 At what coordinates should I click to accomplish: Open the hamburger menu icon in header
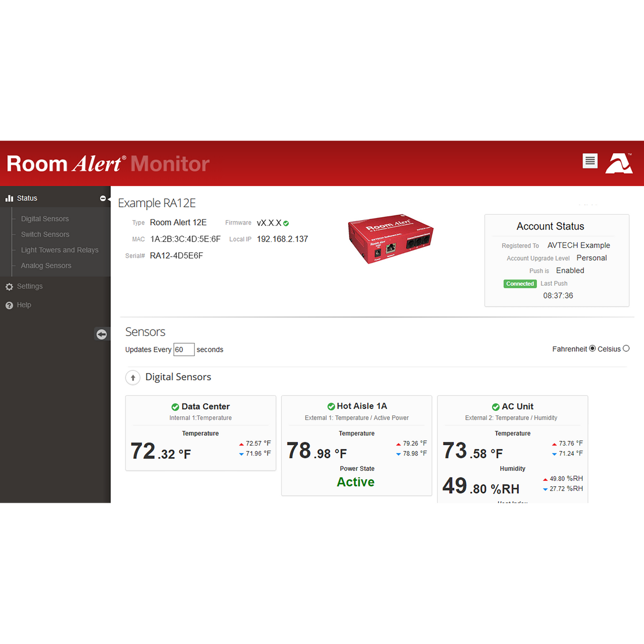click(x=590, y=161)
